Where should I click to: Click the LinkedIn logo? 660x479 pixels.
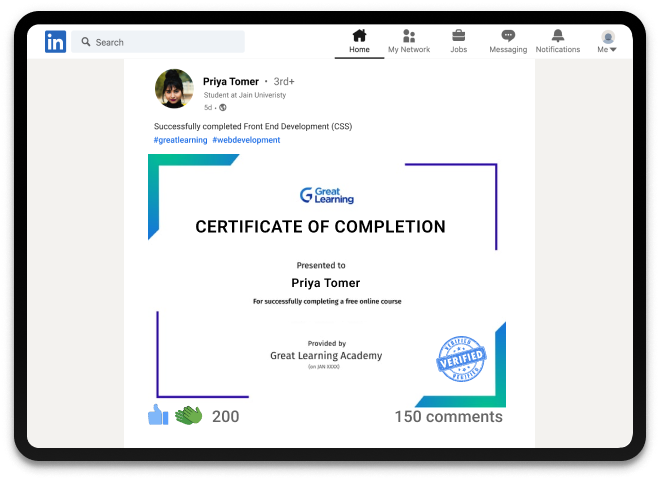coord(56,42)
